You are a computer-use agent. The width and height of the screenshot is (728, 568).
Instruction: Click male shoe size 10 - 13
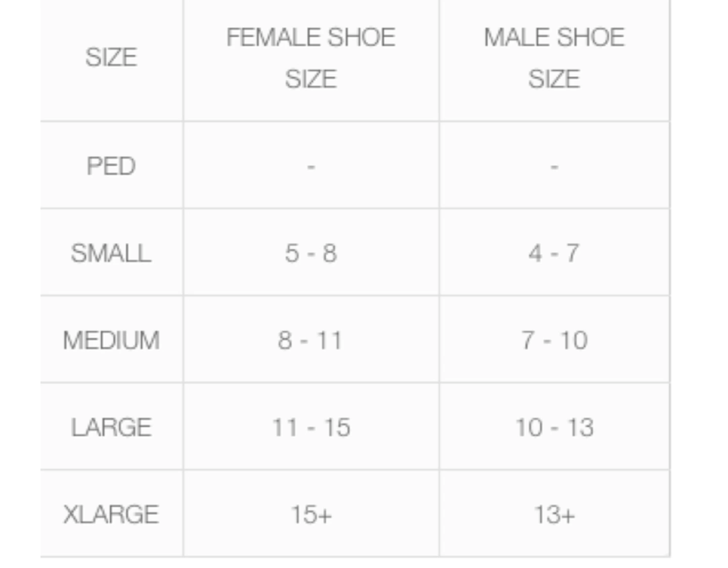554,428
